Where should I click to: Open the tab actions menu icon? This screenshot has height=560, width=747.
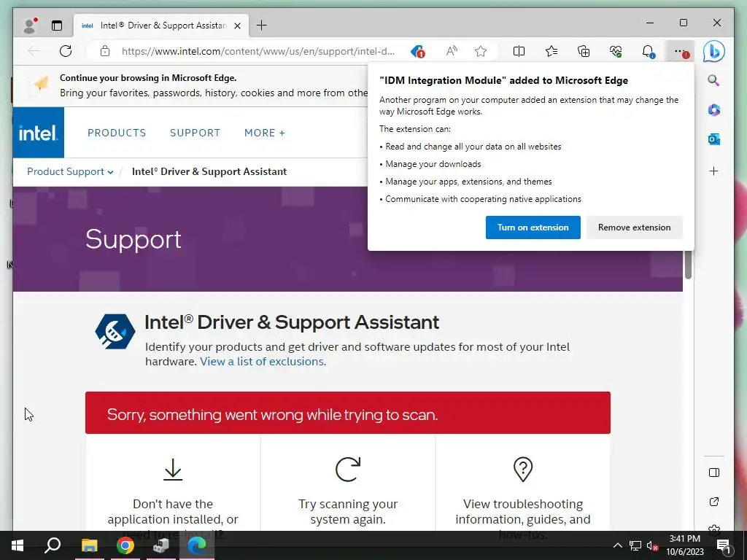click(57, 26)
